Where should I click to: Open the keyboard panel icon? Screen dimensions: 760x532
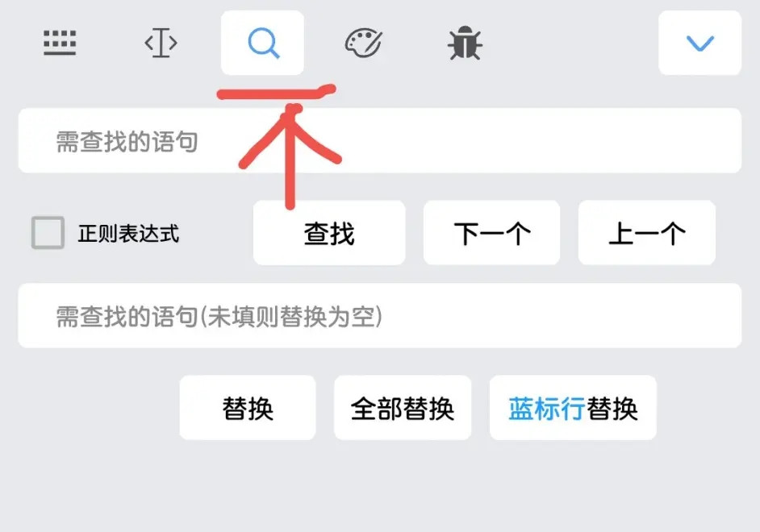(x=60, y=43)
